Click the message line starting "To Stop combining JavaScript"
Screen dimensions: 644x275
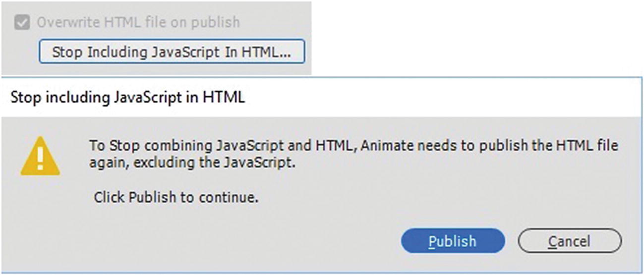point(354,146)
